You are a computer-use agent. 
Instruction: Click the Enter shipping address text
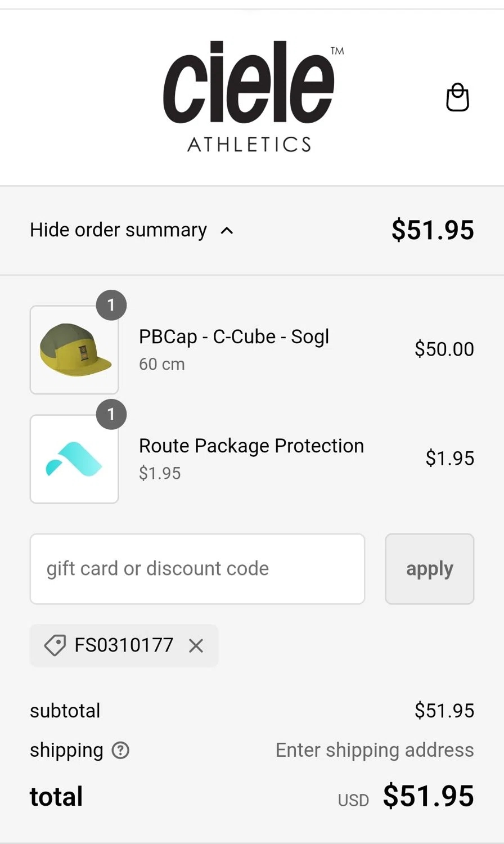pyautogui.click(x=375, y=750)
